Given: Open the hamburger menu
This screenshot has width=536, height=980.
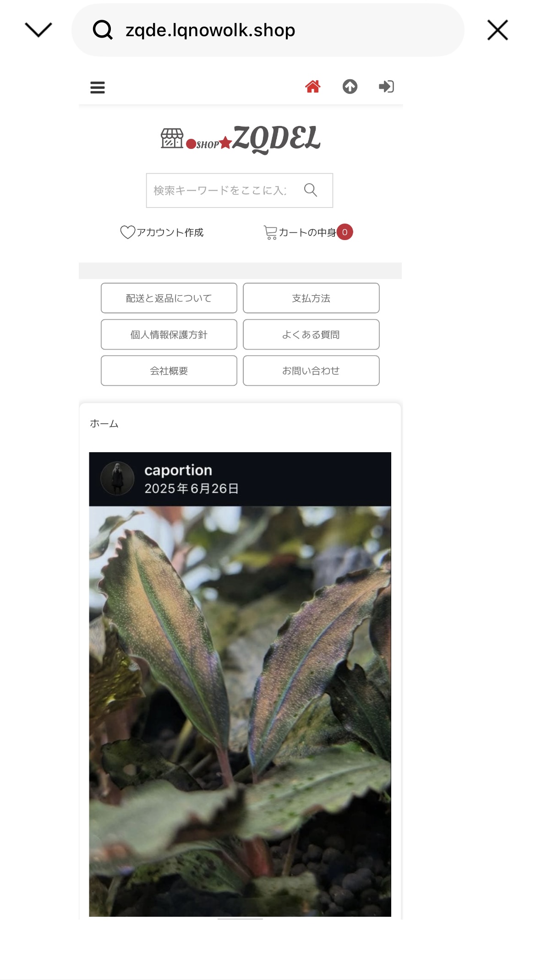Looking at the screenshot, I should click(x=98, y=87).
